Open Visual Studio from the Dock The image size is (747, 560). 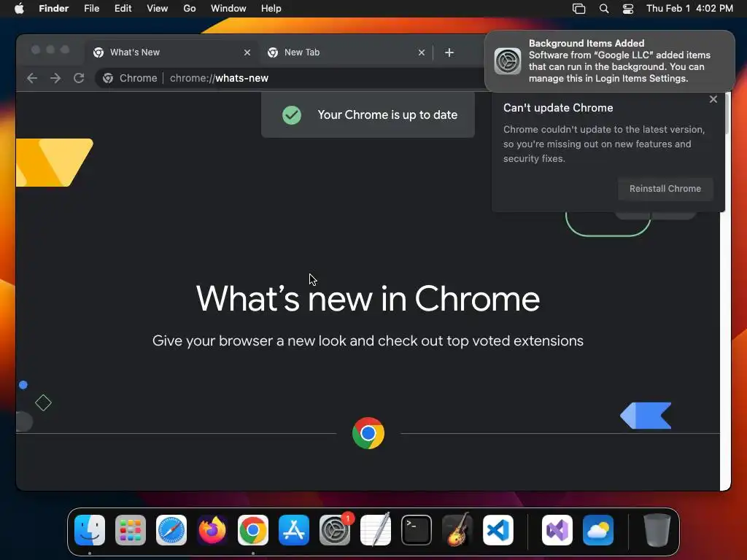pyautogui.click(x=557, y=530)
